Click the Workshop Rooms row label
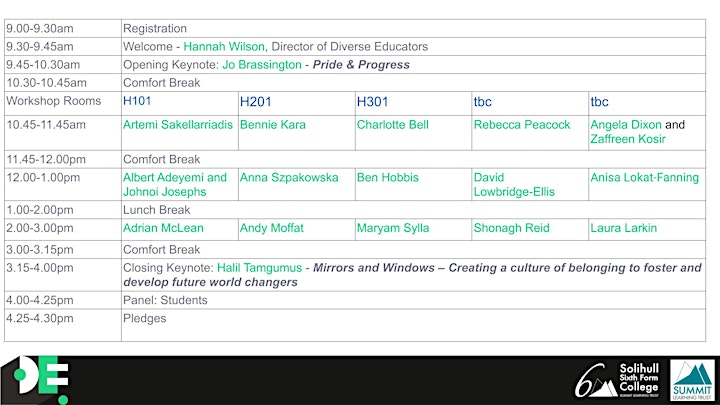Image resolution: width=720 pixels, height=405 pixels. (x=54, y=101)
